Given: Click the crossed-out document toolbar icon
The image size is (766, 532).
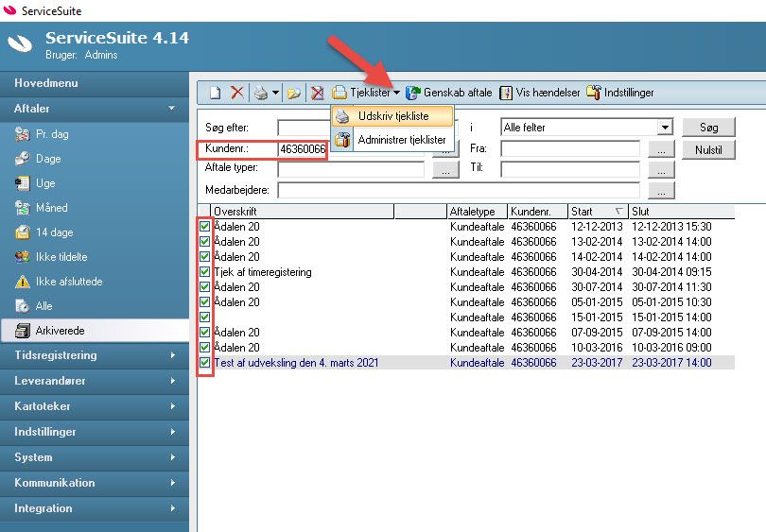Looking at the screenshot, I should (x=318, y=93).
